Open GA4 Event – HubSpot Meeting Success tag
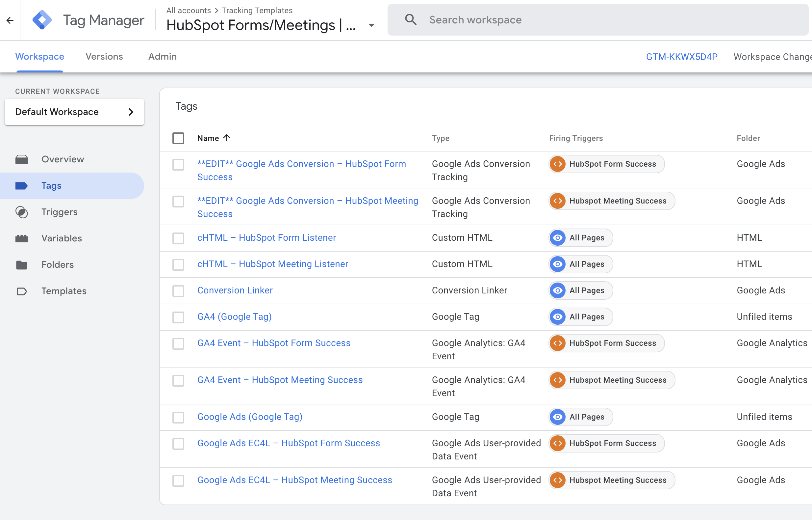Screen dimensions: 812x520 (x=280, y=380)
